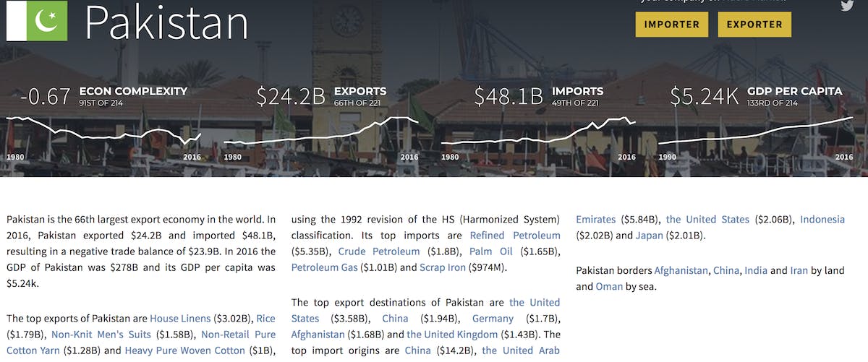Open the Afghanistan export destination link
The image size is (868, 362).
[x=318, y=335]
